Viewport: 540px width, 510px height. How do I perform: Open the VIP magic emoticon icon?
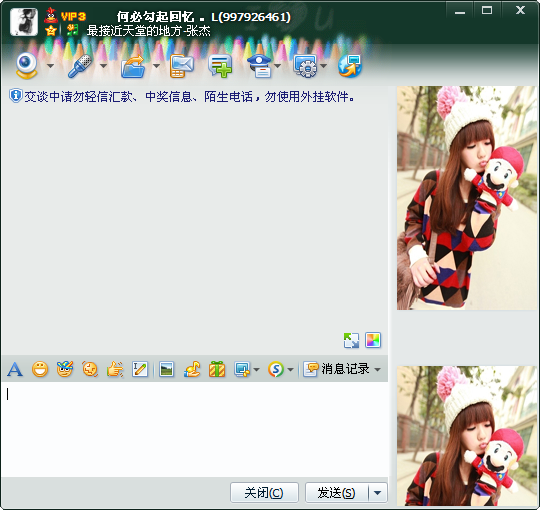point(65,369)
